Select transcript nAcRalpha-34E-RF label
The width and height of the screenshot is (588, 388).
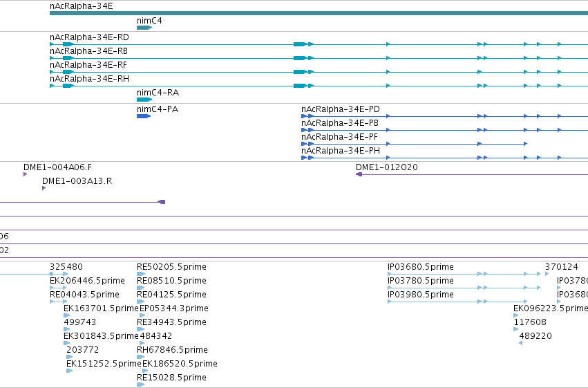88,65
